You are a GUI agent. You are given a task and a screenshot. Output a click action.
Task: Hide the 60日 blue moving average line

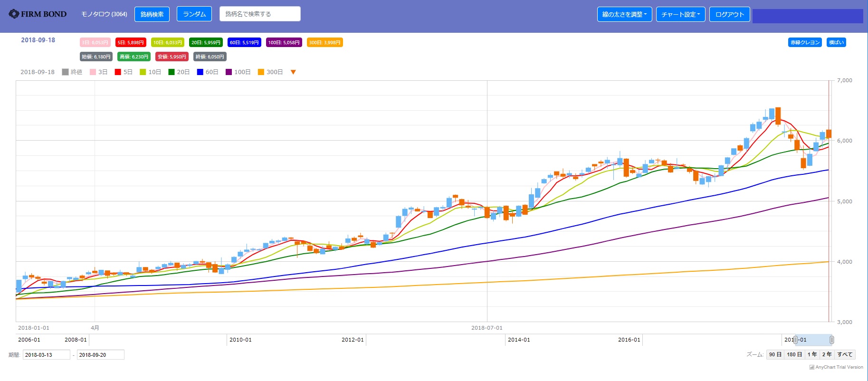point(200,72)
